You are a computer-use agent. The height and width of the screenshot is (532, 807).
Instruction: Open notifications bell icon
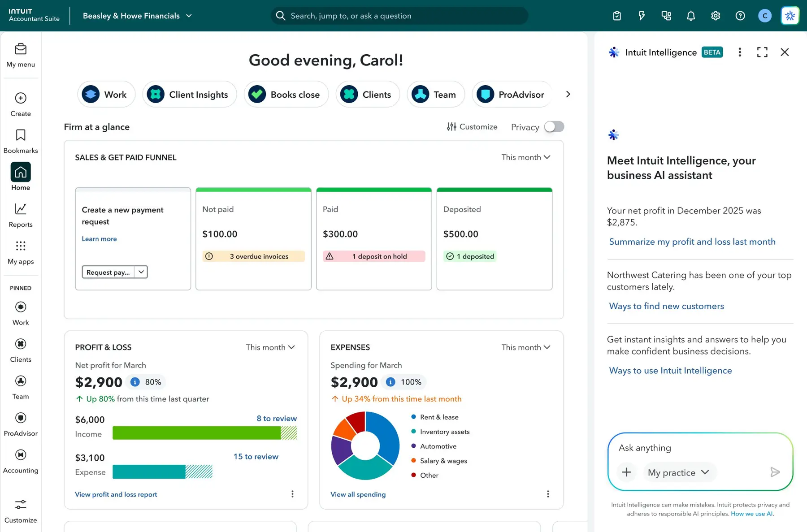[691, 16]
